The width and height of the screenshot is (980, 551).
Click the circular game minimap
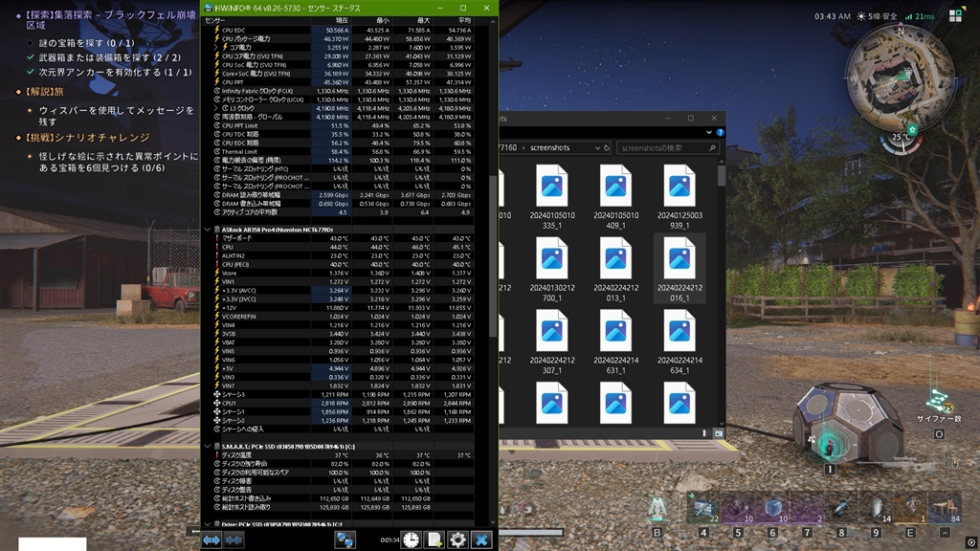tap(901, 77)
